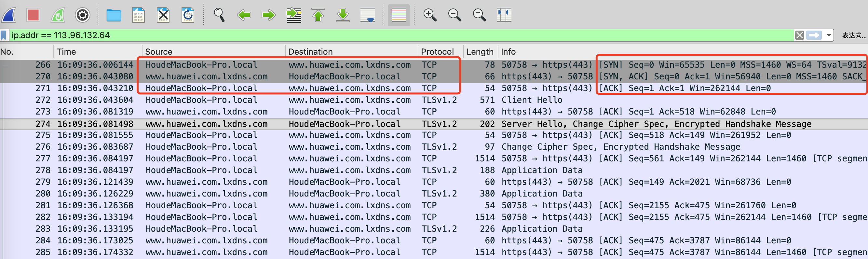The height and width of the screenshot is (259, 868).
Task: Select packet 266 SYN row
Action: click(434, 65)
